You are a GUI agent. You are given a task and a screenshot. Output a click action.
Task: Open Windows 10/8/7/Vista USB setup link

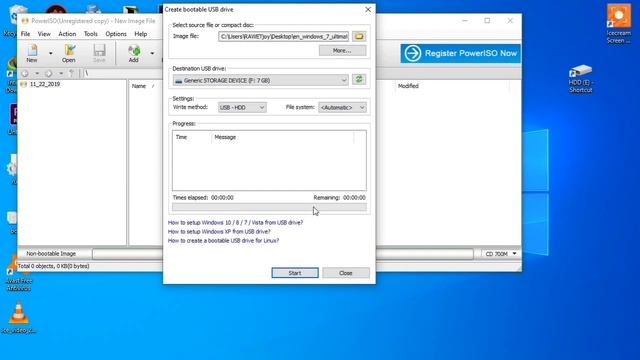coord(236,222)
